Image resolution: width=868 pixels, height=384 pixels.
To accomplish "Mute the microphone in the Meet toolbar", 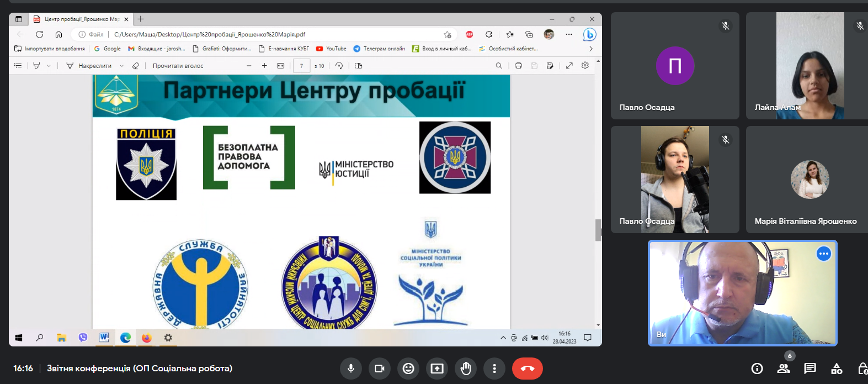I will pos(351,369).
